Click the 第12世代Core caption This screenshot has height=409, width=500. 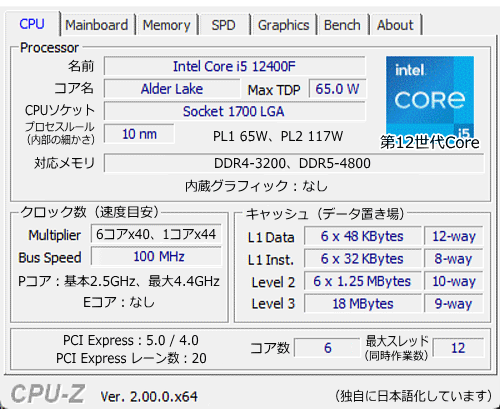430,143
